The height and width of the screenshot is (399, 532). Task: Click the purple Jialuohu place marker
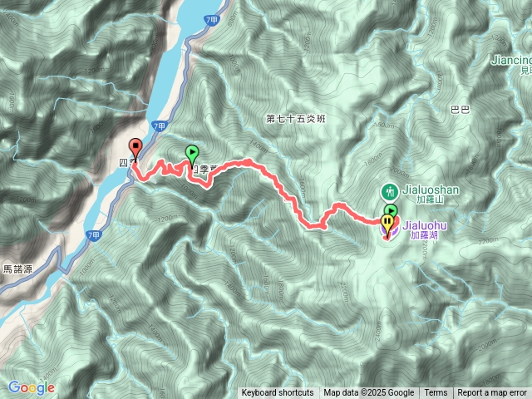click(x=393, y=233)
